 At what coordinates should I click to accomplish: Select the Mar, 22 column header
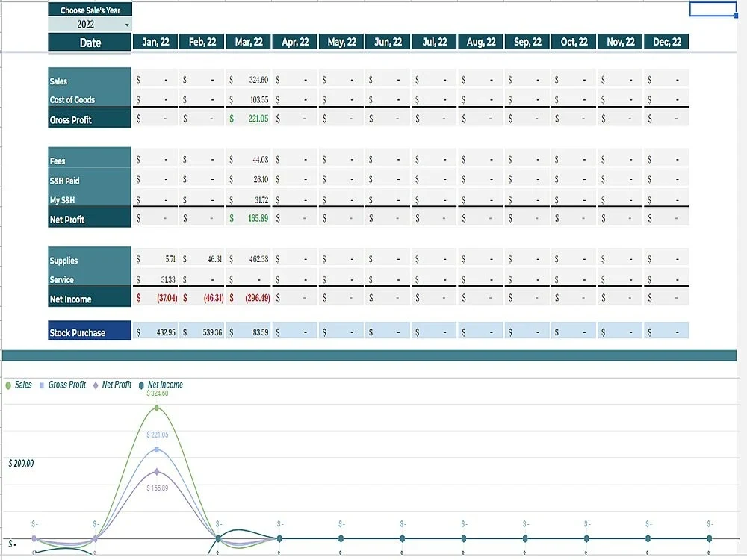(247, 41)
